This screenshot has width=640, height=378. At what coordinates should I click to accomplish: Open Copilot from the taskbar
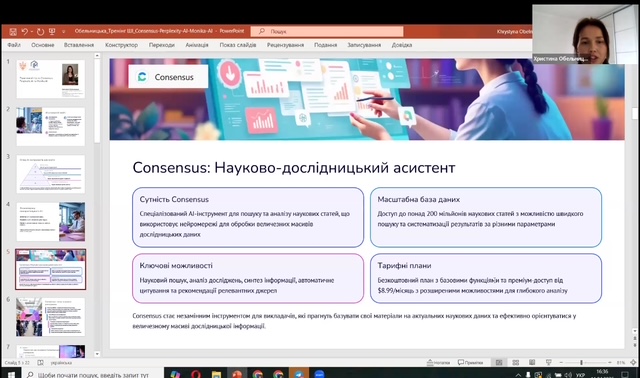[175, 374]
